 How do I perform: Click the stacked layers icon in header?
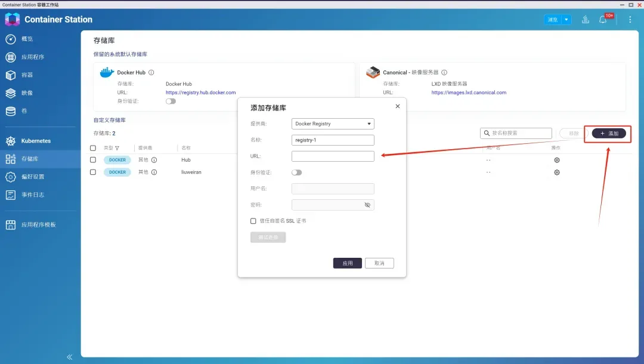point(586,20)
